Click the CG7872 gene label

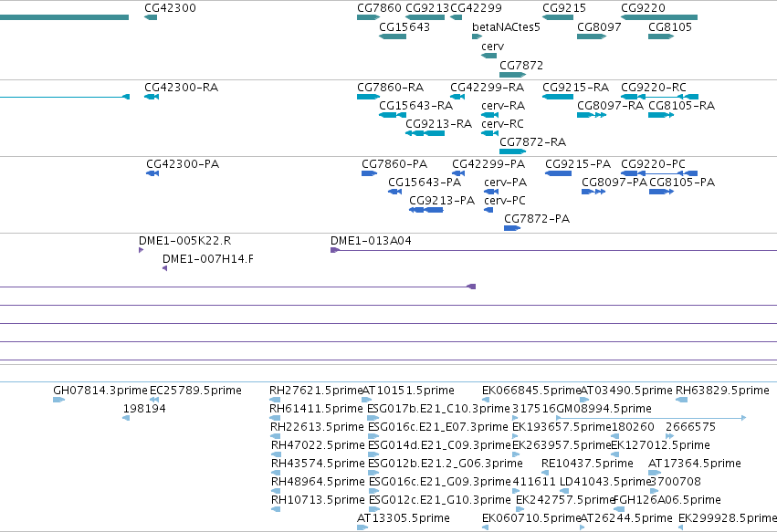pos(521,66)
